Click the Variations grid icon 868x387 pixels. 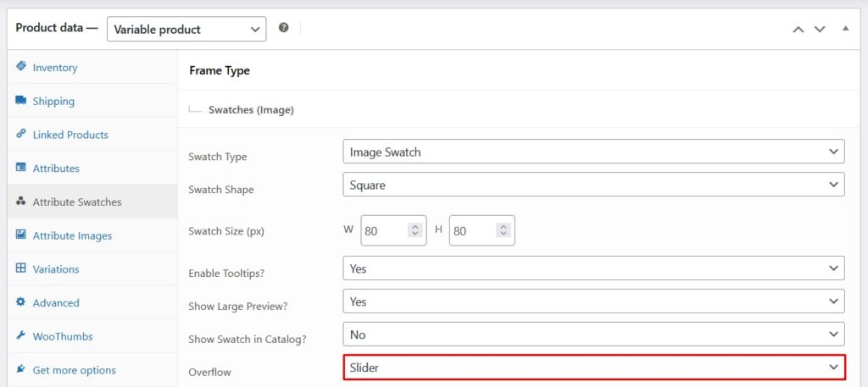(21, 268)
